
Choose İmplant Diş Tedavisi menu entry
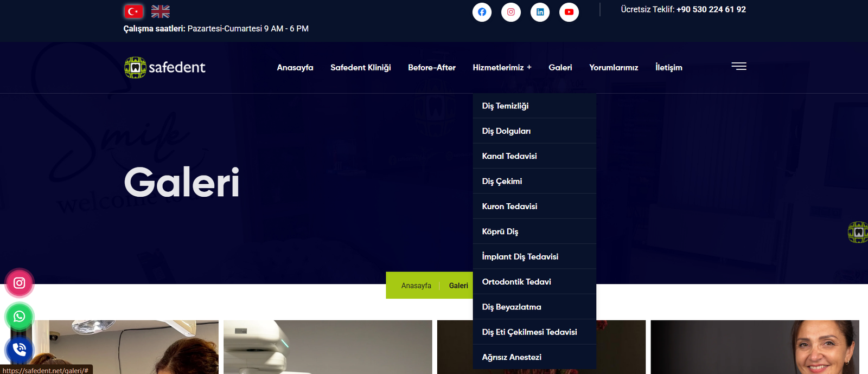tap(520, 257)
